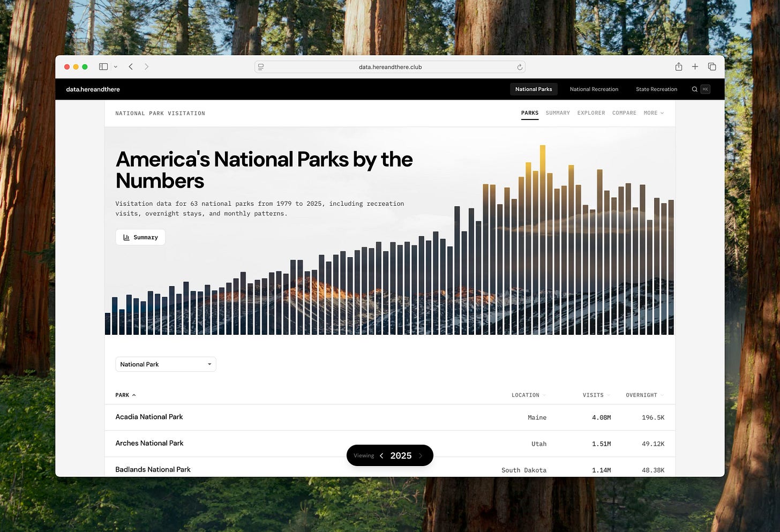Click the tallest golden bar in chart
The height and width of the screenshot is (532, 780).
(x=543, y=239)
